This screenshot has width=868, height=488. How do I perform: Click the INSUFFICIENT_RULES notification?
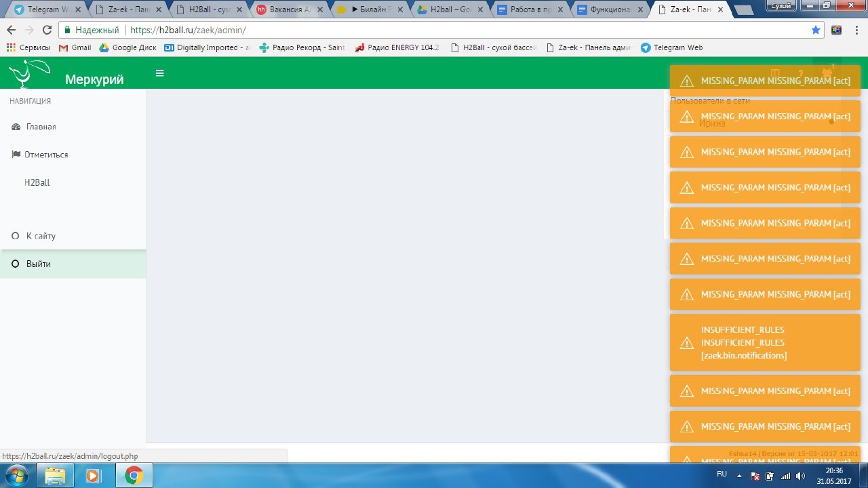click(x=765, y=342)
